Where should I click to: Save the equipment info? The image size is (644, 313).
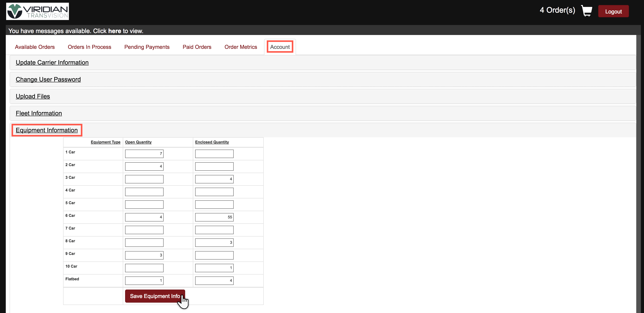coord(155,296)
